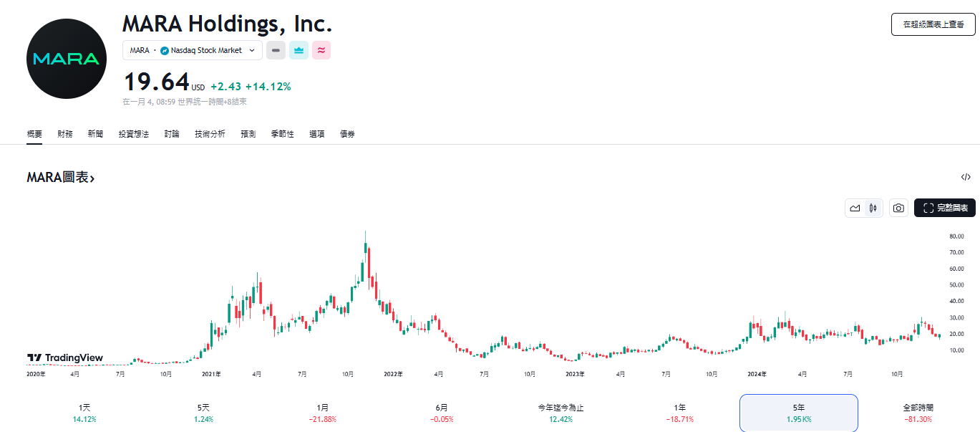Click 在超級圖表上查看 in the corner
The width and height of the screenshot is (980, 432).
[x=933, y=24]
